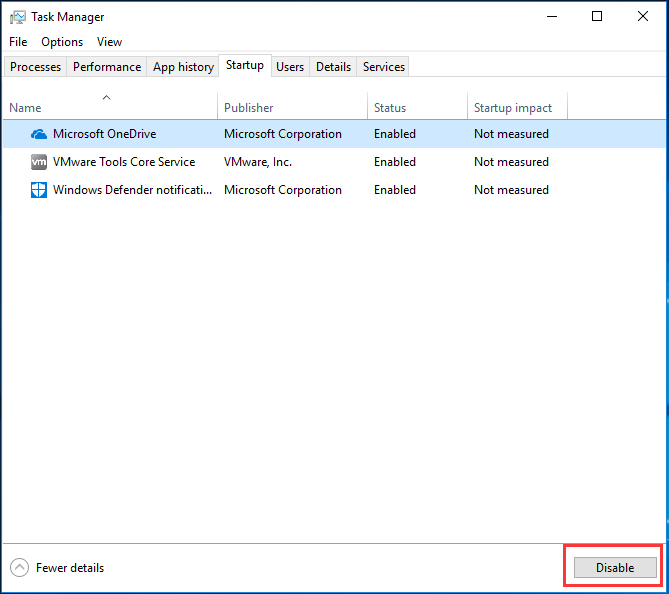
Task: Click the Fewer details label
Action: tap(70, 568)
